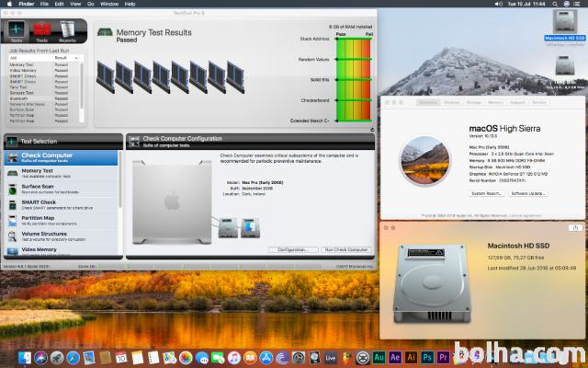Open the Overview tab in About This Mac

point(428,102)
